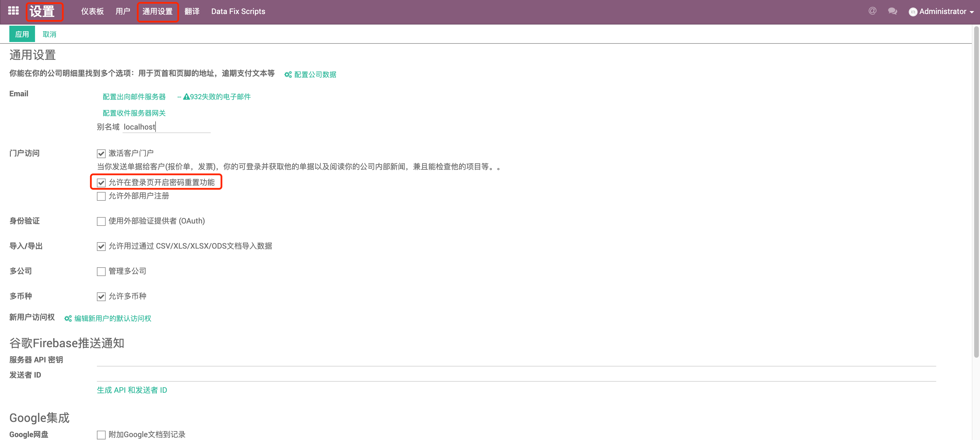This screenshot has width=980, height=440.
Task: Enable 使用外部验证提供者 (OAuth)
Action: (101, 221)
